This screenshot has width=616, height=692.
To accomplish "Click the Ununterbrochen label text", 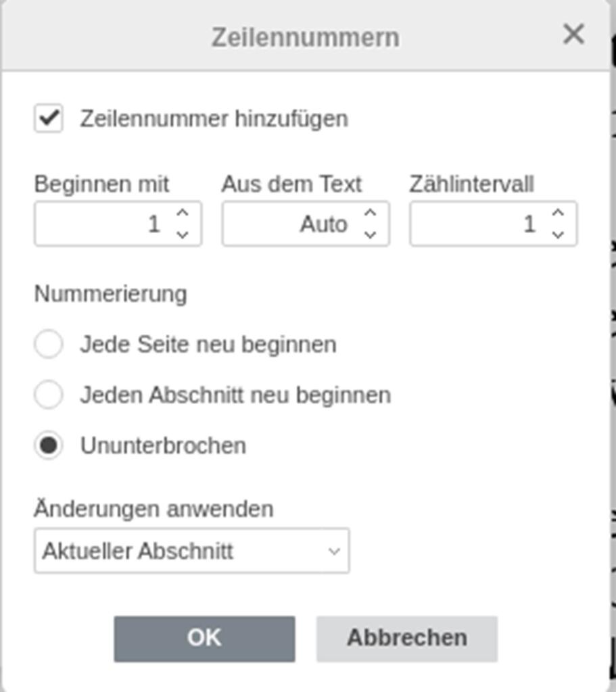I will (x=163, y=446).
